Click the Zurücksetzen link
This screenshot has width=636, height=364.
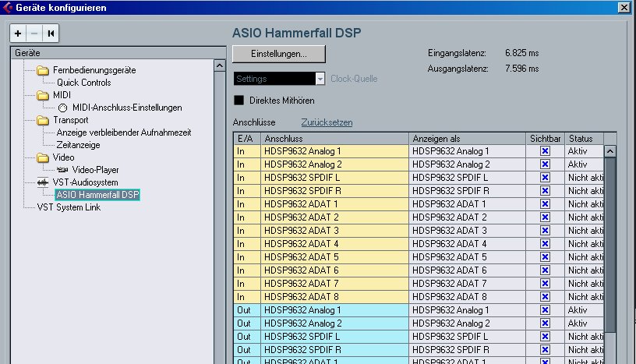pos(327,122)
